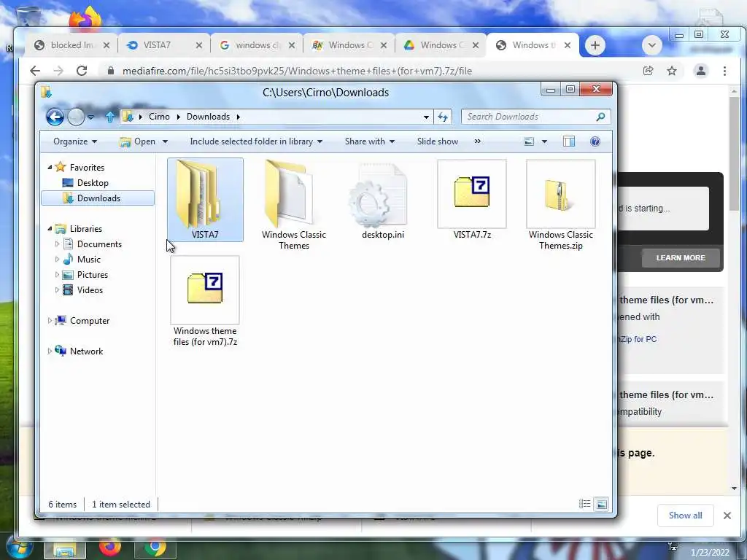
Task: Select Downloads under Favorites
Action: (98, 198)
